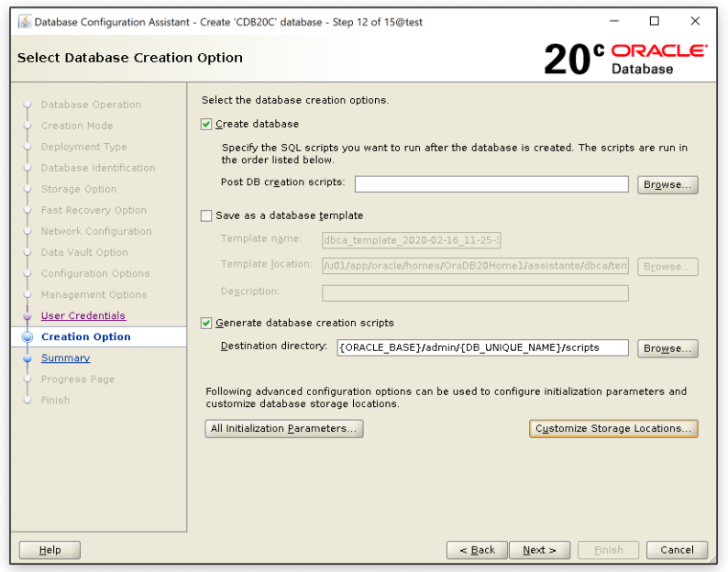The width and height of the screenshot is (728, 572).
Task: Click in the Post DB creation scripts field
Action: (491, 184)
